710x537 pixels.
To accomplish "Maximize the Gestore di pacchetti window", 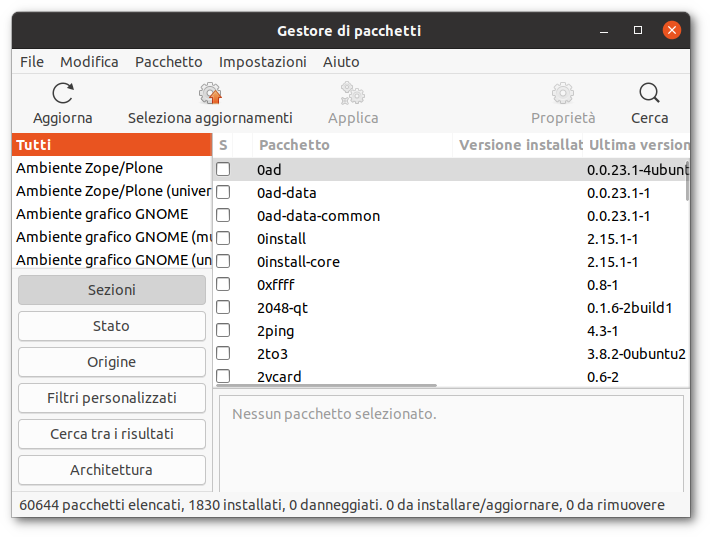I will pos(638,31).
